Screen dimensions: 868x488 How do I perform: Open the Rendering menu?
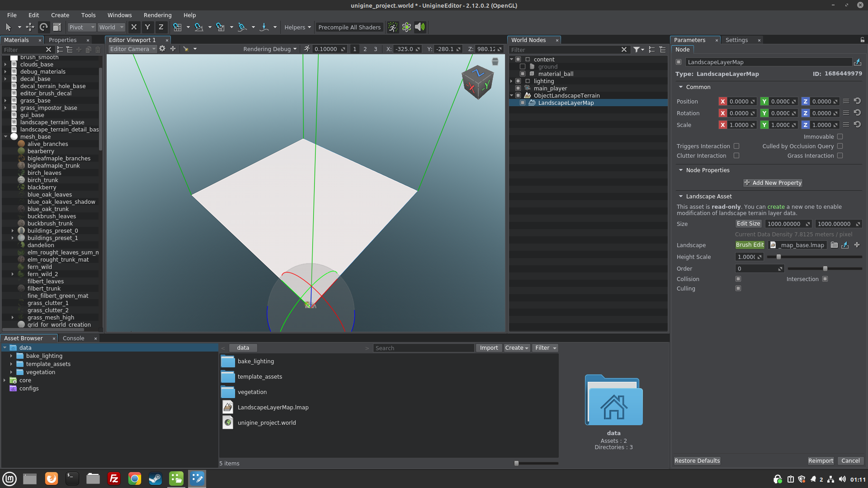[157, 15]
